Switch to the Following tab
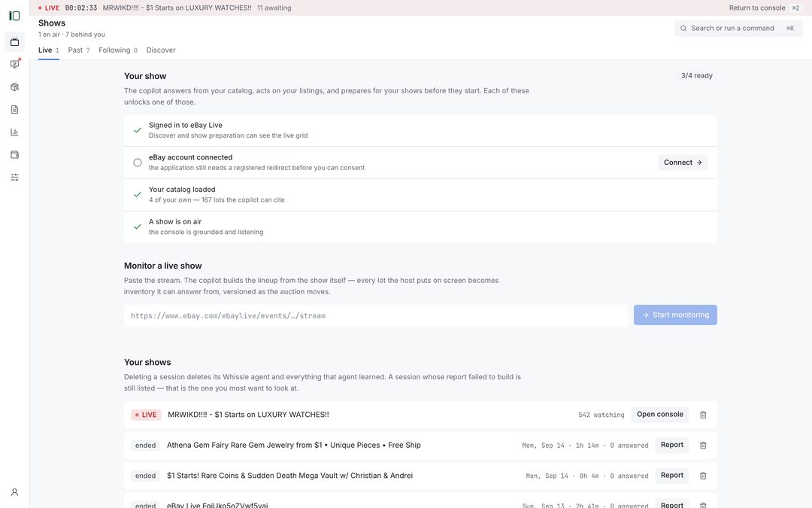The width and height of the screenshot is (812, 508). pos(118,50)
